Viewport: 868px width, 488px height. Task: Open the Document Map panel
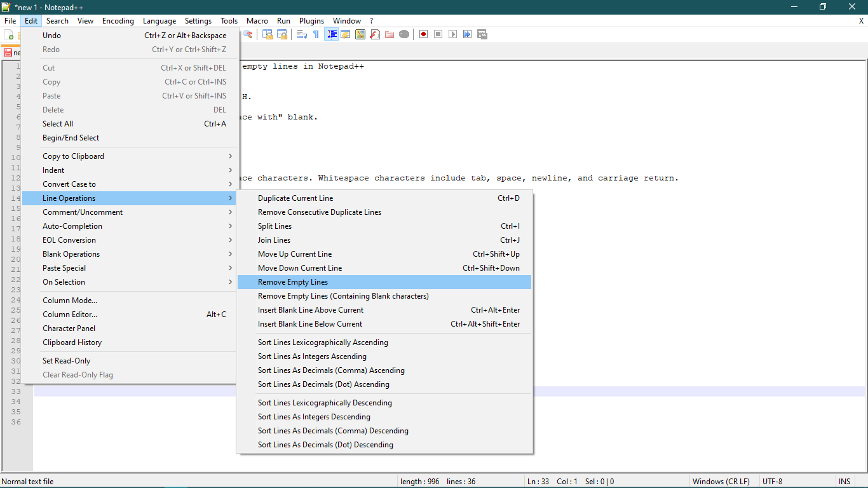click(x=360, y=34)
